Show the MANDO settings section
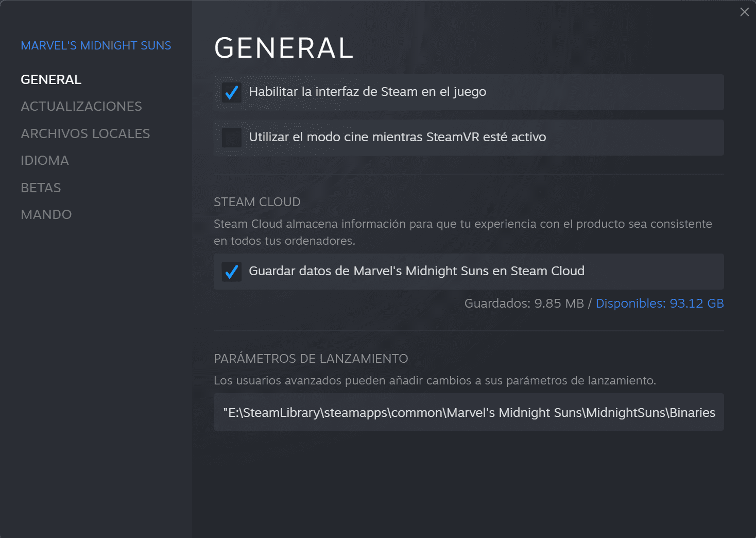This screenshot has width=756, height=538. click(x=46, y=214)
